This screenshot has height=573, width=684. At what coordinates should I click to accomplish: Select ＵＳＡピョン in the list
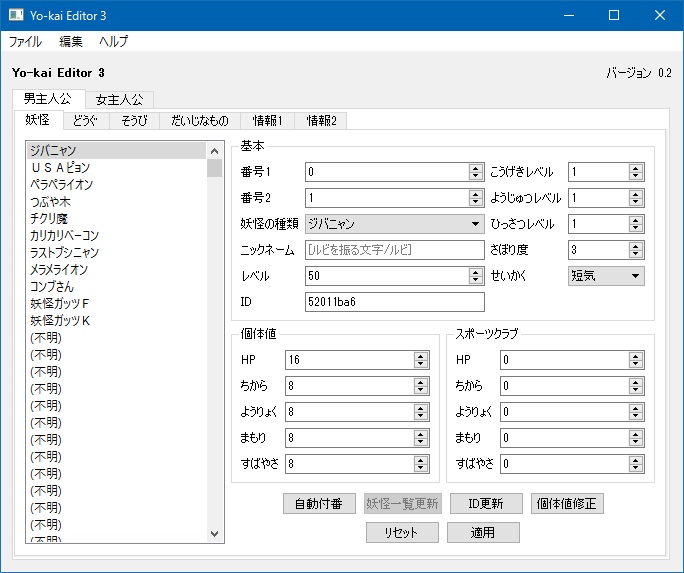pos(116,167)
